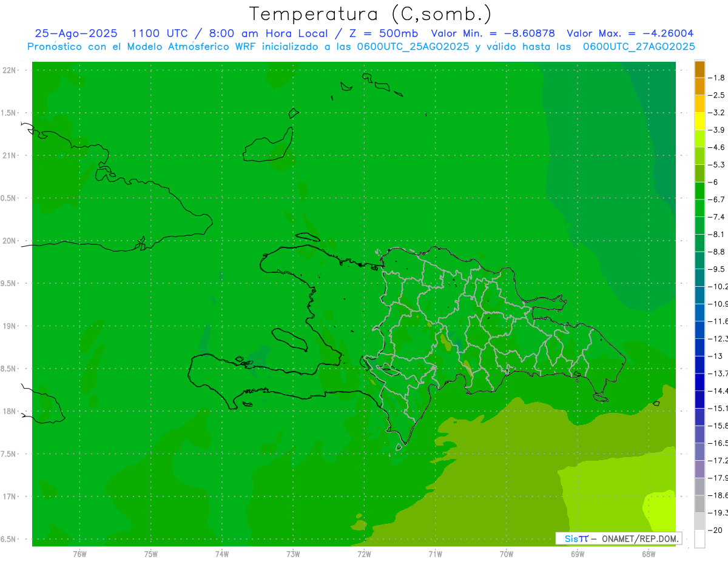Click the '73W' longitude label
This screenshot has height=562, width=728.
click(293, 554)
